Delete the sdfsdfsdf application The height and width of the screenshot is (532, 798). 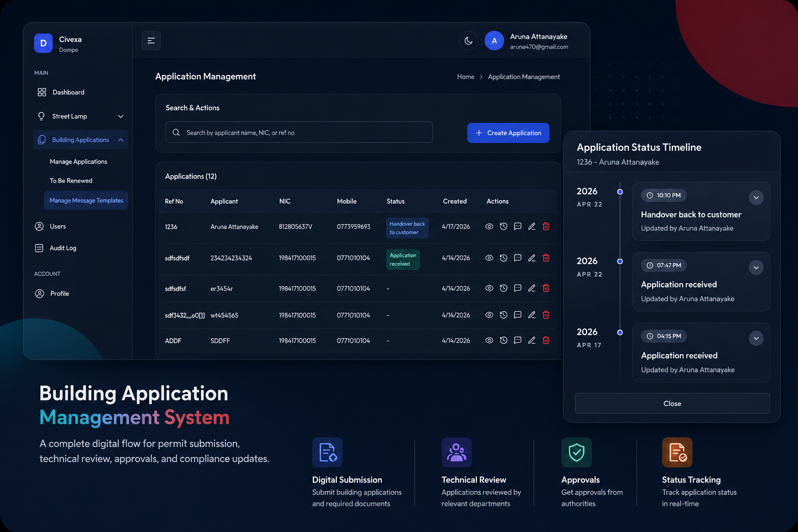(x=546, y=258)
